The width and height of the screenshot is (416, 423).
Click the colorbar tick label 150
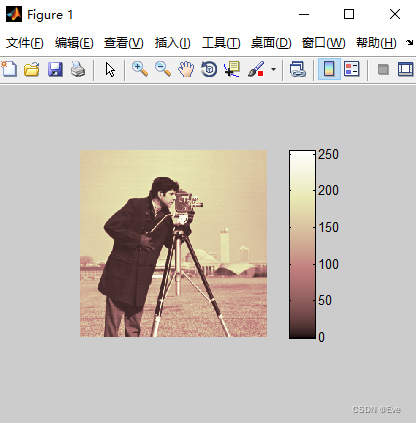click(x=328, y=227)
